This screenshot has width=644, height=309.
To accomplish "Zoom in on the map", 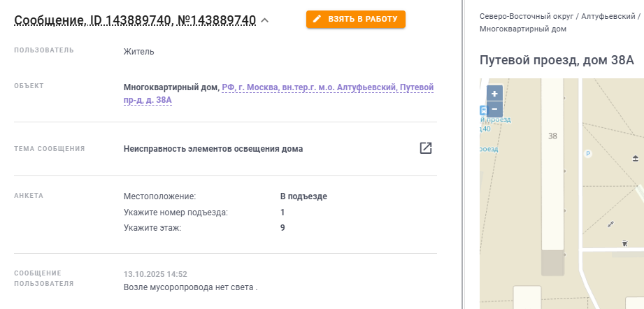I will coord(494,94).
